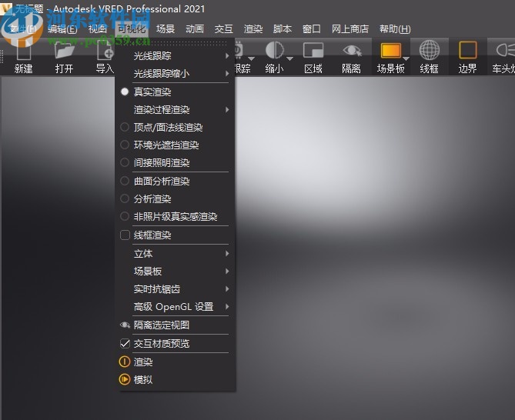
Task: Click the 导入 (Import) toolbar icon
Action: click(x=105, y=51)
